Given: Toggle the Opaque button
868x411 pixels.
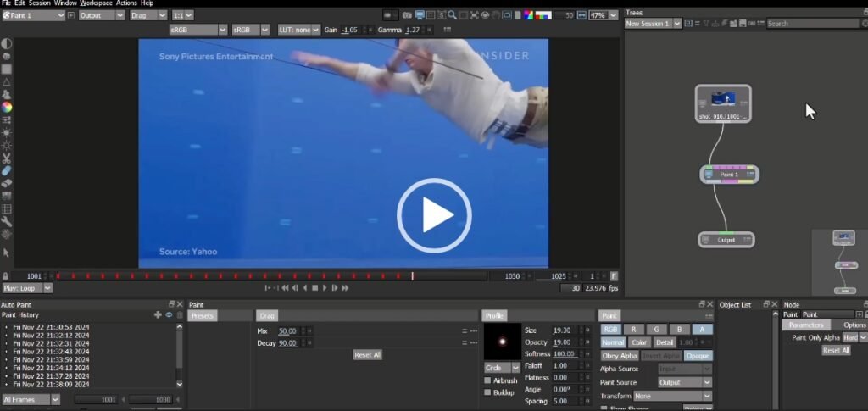Looking at the screenshot, I should (698, 356).
